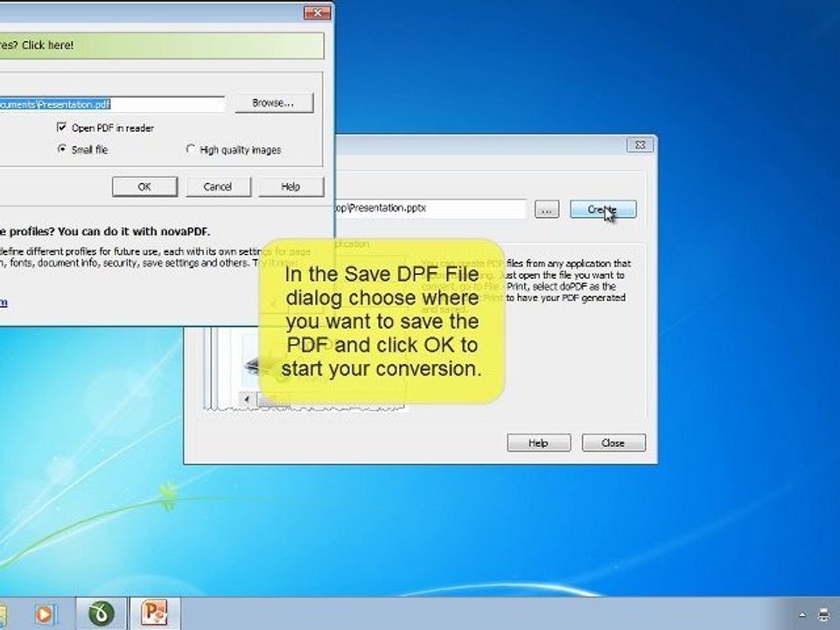Click the Presentation.pptx path field
The image size is (840, 630).
[430, 208]
